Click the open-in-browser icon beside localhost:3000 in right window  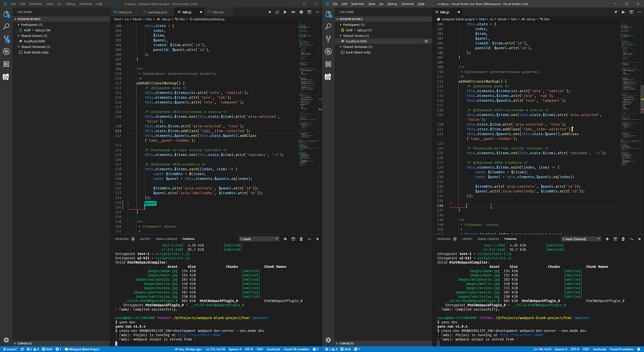(426, 41)
